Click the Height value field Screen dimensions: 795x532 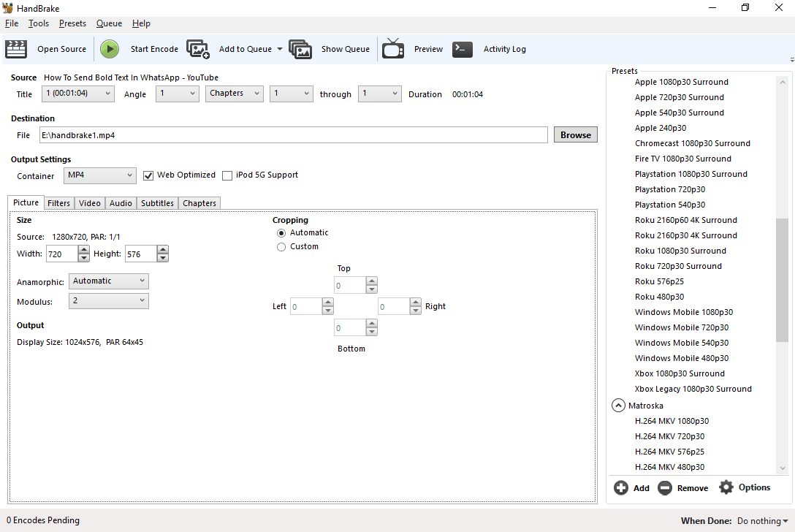click(x=140, y=254)
